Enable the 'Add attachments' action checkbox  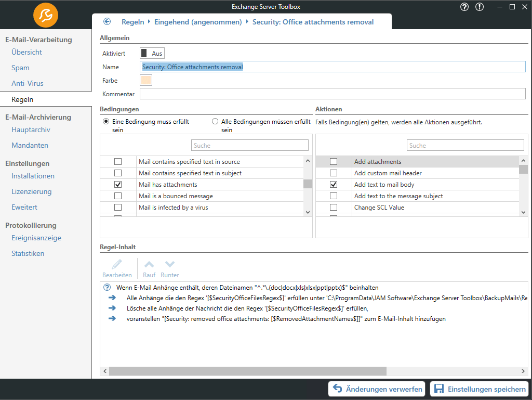click(x=334, y=162)
